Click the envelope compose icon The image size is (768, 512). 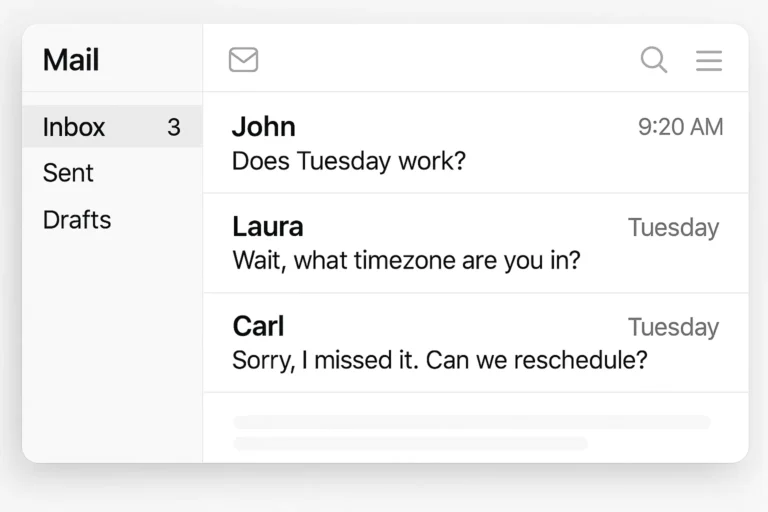(x=243, y=60)
